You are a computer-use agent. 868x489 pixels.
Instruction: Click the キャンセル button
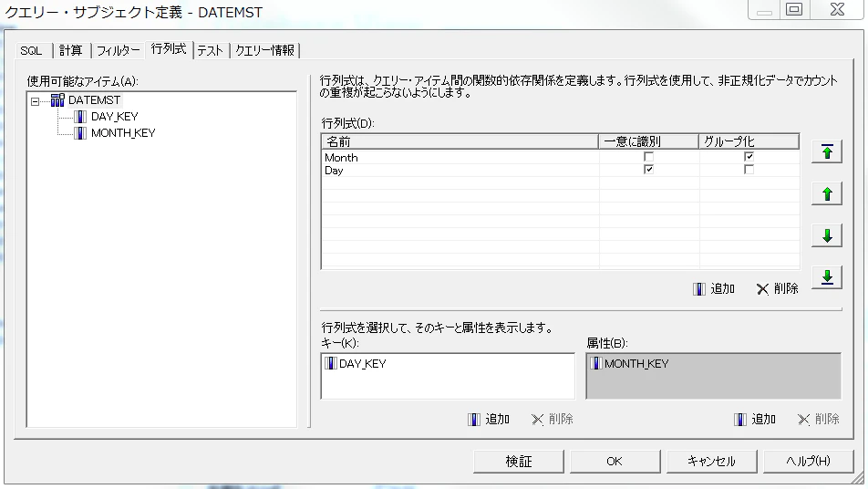(x=711, y=462)
